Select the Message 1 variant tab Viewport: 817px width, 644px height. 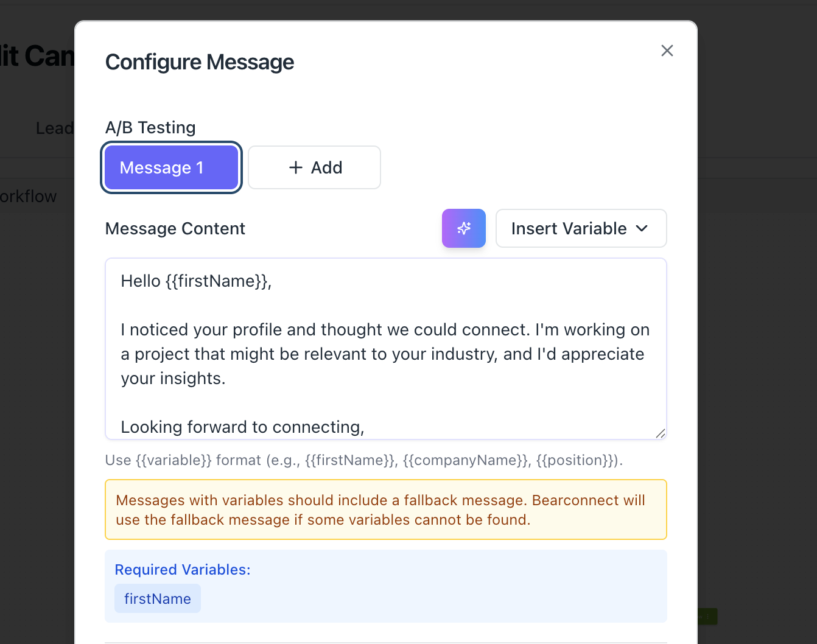[171, 167]
